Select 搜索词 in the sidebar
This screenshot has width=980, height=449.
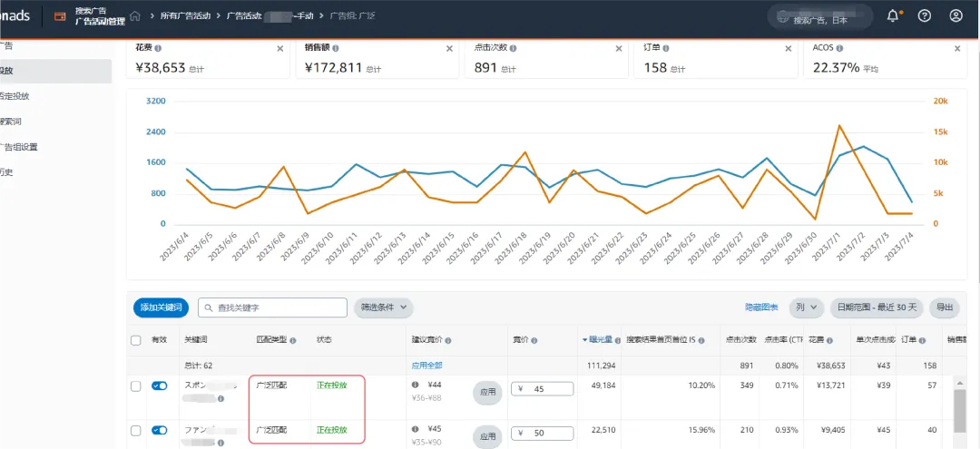(11, 122)
